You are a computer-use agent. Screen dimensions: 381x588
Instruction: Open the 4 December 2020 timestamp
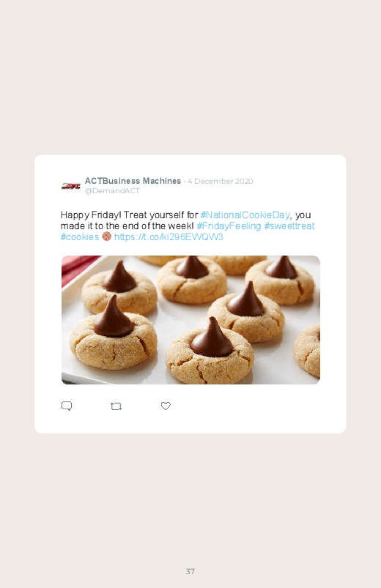coord(221,181)
